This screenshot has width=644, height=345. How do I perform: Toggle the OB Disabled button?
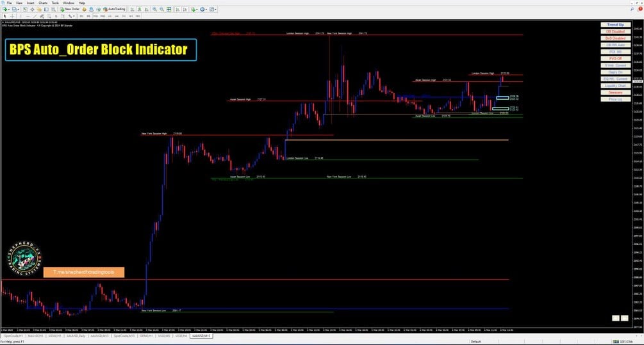pos(615,31)
